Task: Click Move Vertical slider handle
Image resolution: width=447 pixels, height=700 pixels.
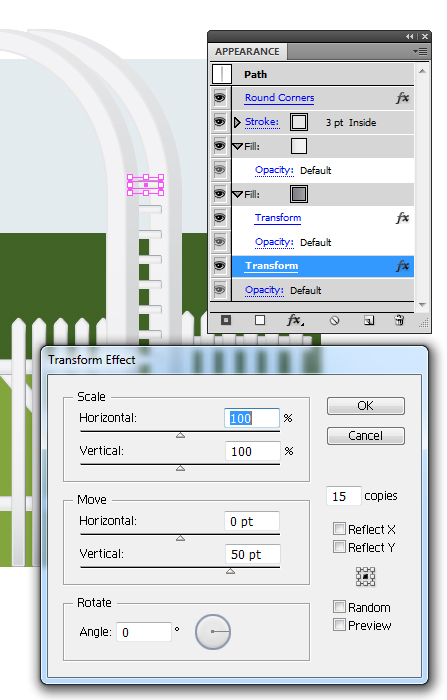Action: point(230,571)
